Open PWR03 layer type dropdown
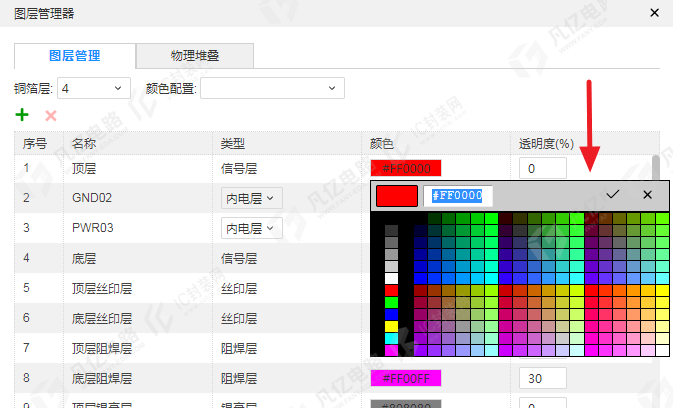The width and height of the screenshot is (673, 408). (252, 228)
